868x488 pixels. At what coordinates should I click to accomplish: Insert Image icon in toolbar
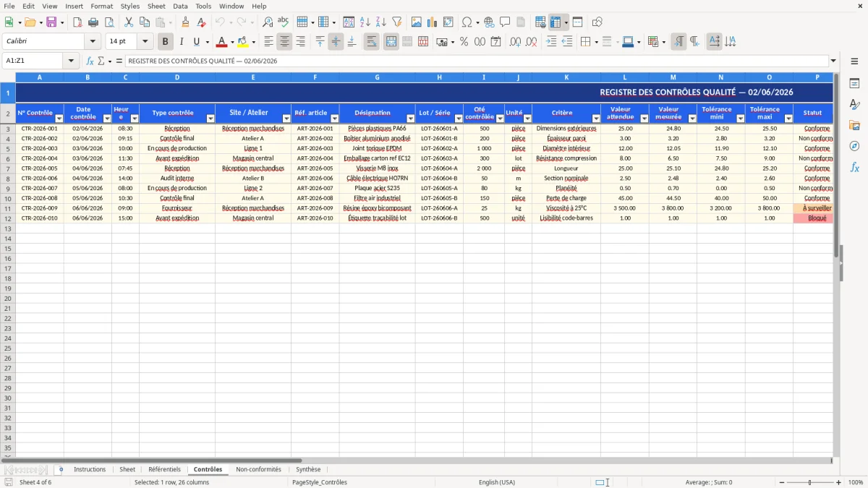(417, 22)
